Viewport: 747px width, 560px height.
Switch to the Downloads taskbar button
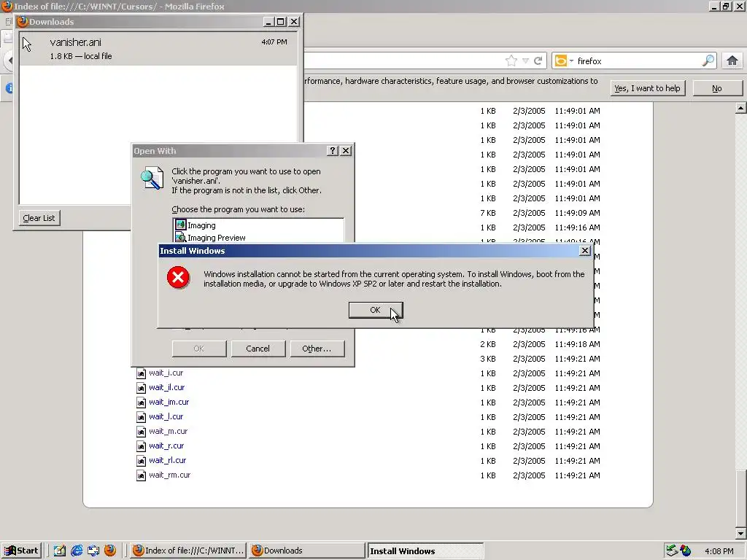pos(307,551)
